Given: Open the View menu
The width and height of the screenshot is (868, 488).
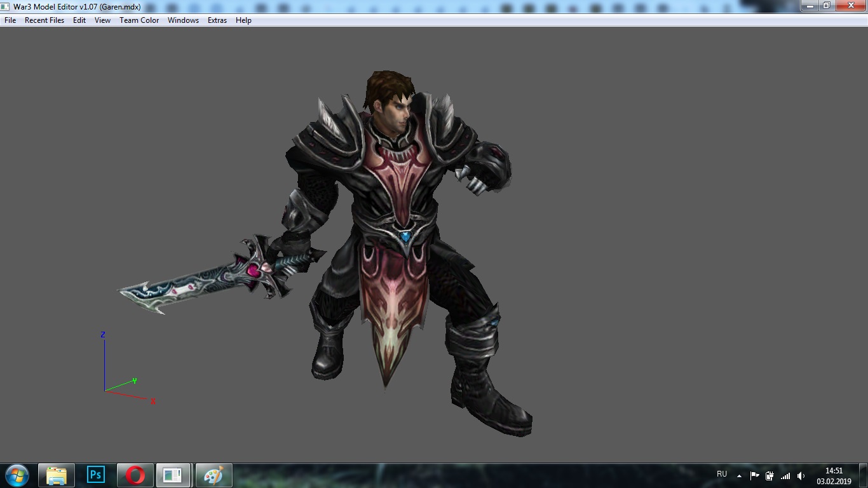Looking at the screenshot, I should click(x=102, y=20).
